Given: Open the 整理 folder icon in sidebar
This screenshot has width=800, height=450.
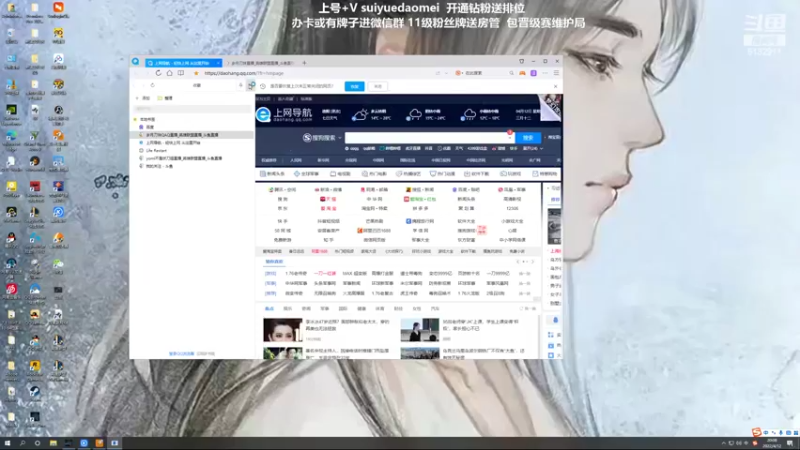Looking at the screenshot, I should tap(160, 98).
